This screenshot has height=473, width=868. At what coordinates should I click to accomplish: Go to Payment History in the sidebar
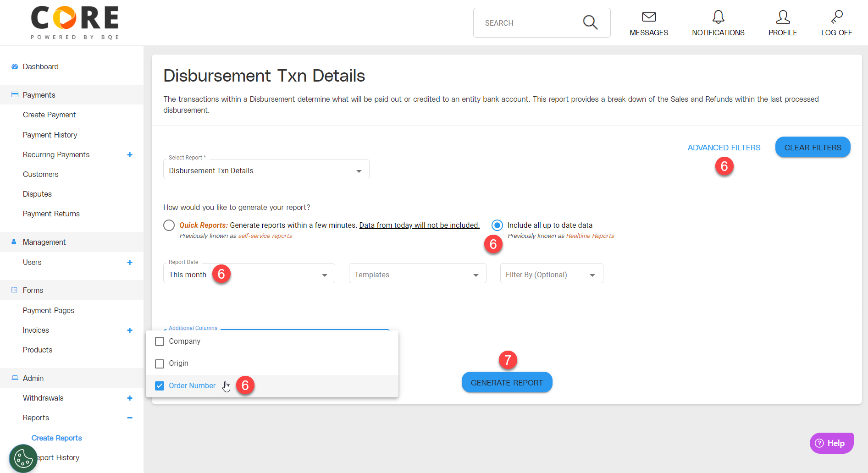[50, 134]
